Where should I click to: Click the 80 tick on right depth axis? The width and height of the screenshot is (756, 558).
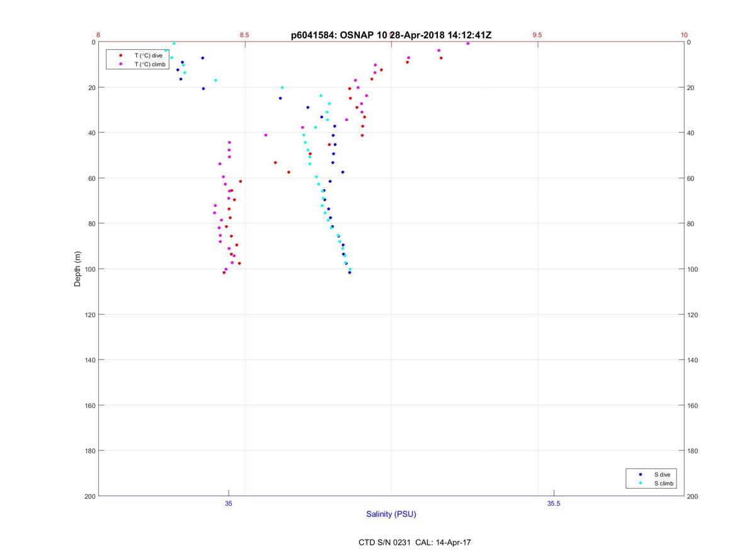click(690, 224)
